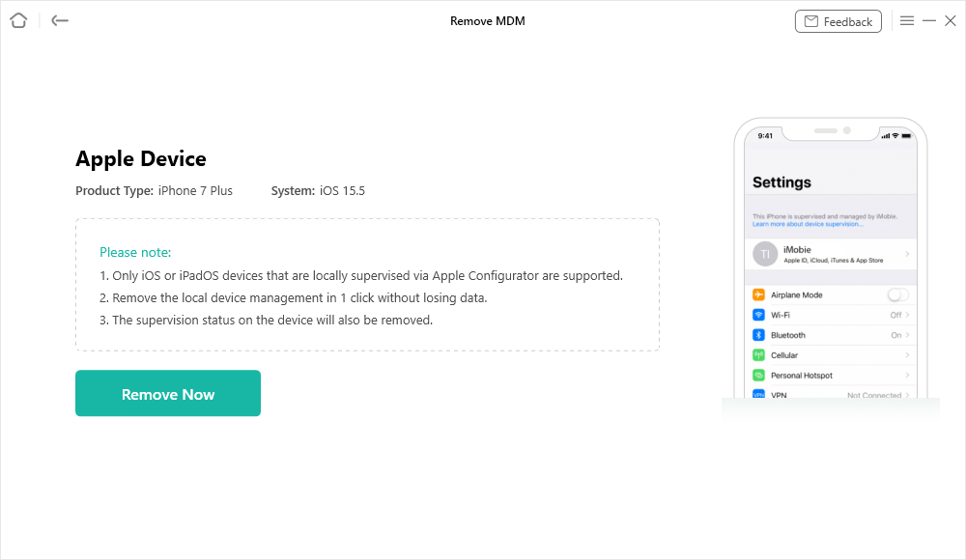The height and width of the screenshot is (560, 966).
Task: Click the Personal Hotspot icon
Action: click(759, 375)
